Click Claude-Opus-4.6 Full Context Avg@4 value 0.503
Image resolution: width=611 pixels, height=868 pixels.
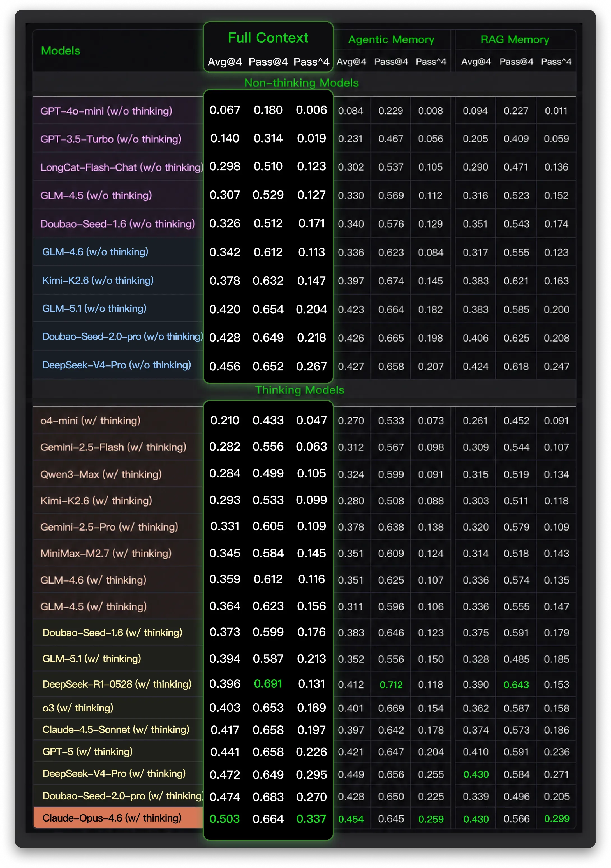click(x=225, y=819)
